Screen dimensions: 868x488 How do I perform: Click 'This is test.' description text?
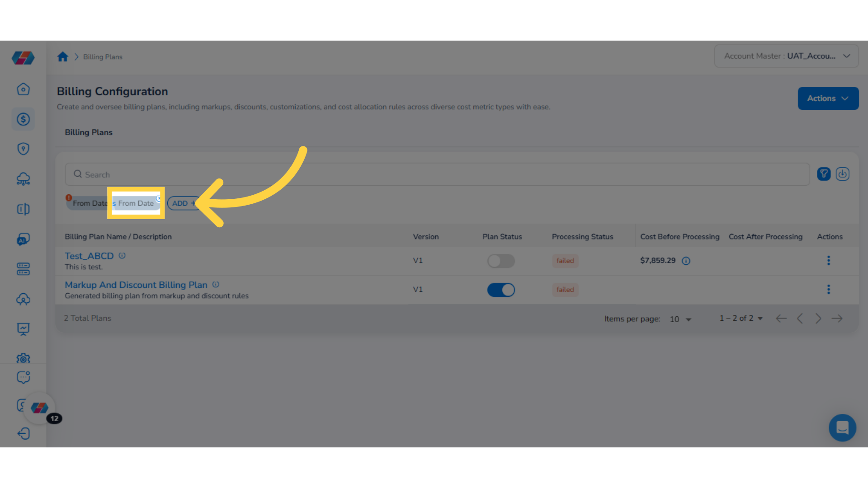click(84, 267)
